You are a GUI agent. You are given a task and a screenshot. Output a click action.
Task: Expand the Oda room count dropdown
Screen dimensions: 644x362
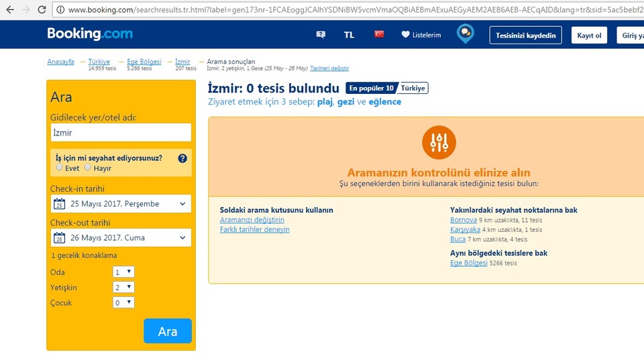pos(124,272)
